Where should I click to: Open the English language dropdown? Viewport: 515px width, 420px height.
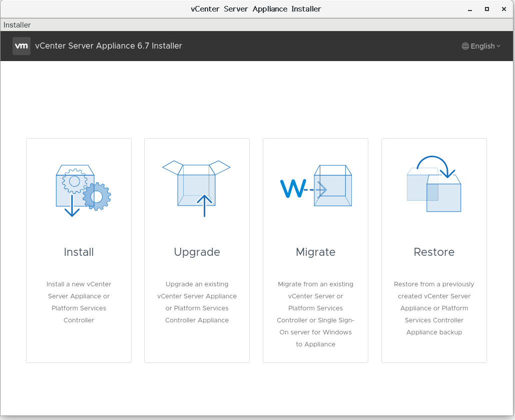pyautogui.click(x=481, y=46)
